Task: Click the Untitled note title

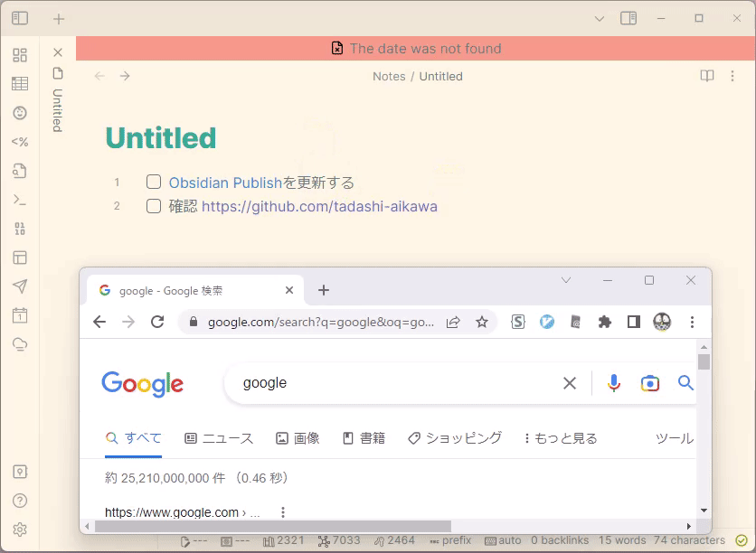Action: click(x=161, y=138)
